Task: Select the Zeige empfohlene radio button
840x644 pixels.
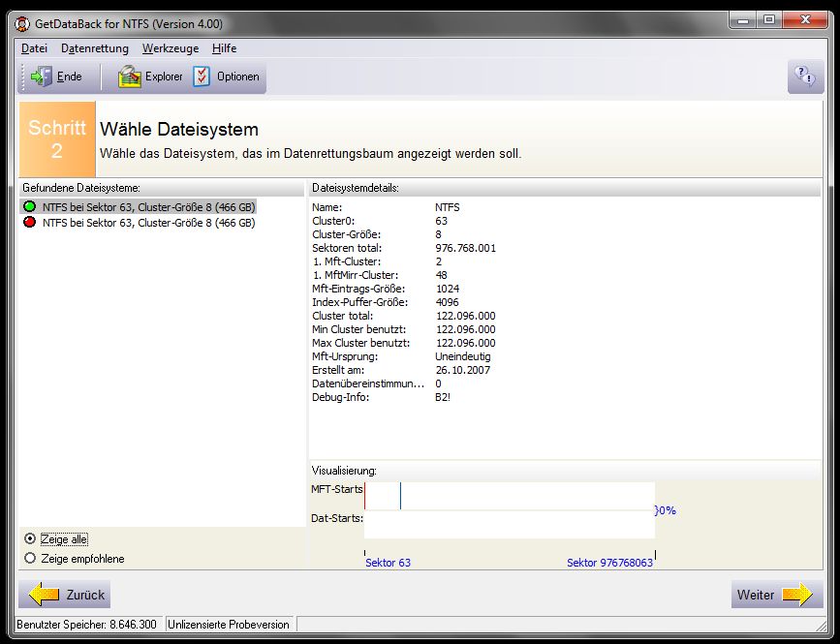Action: click(30, 559)
